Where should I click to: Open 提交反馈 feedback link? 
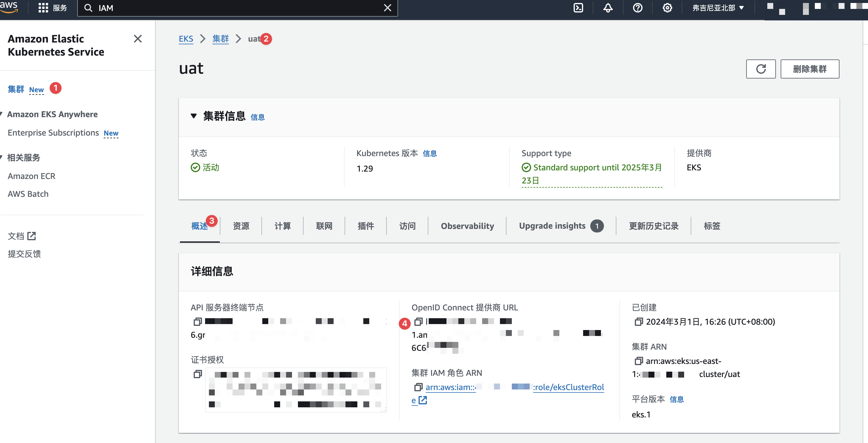[x=24, y=254]
